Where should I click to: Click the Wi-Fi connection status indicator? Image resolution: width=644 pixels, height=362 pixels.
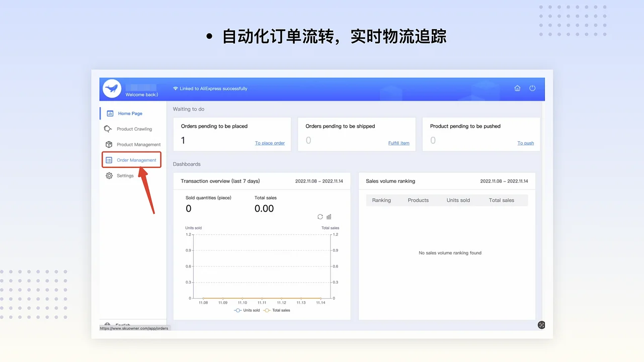[175, 88]
